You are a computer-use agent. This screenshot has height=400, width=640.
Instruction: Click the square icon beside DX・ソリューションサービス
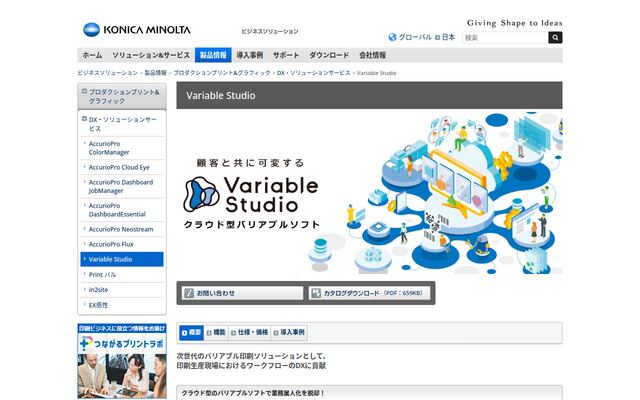pyautogui.click(x=84, y=119)
